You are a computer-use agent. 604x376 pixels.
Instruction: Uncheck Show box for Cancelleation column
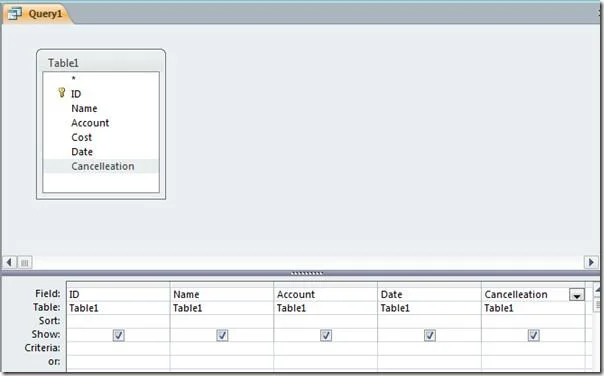[534, 335]
